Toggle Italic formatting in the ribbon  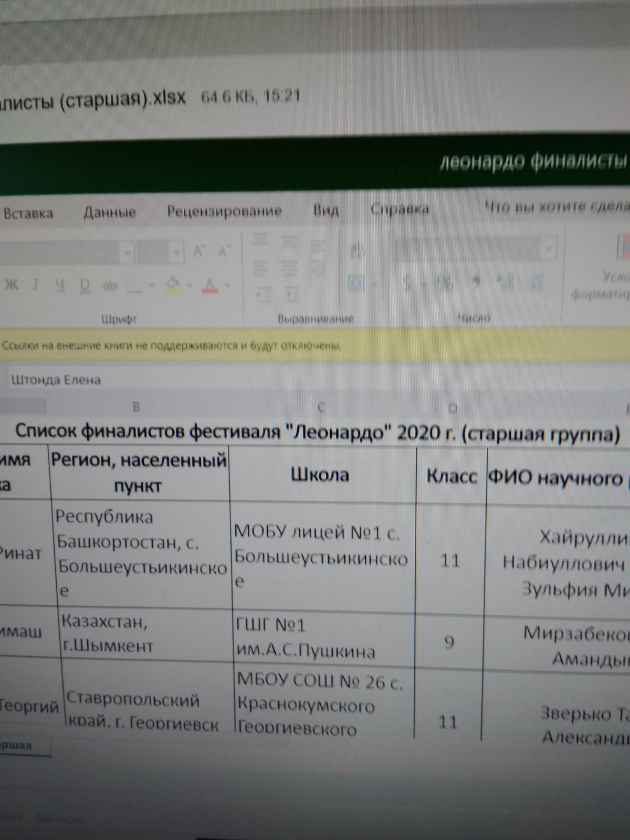pyautogui.click(x=36, y=285)
